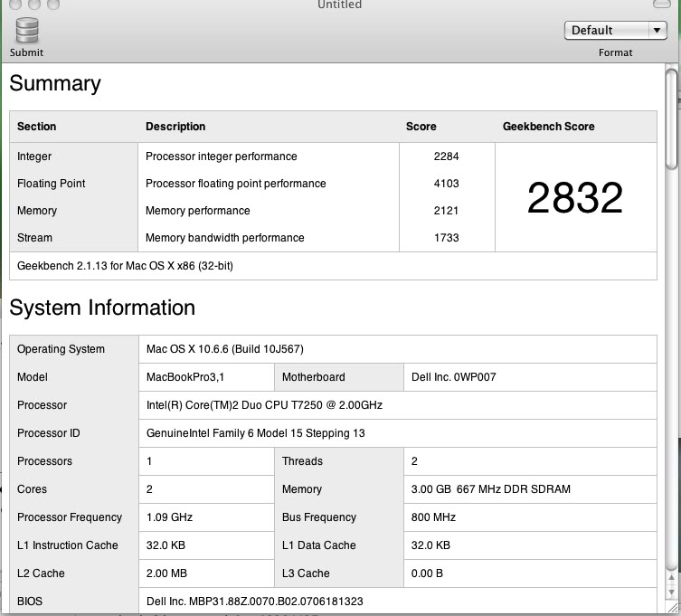This screenshot has width=681, height=616.
Task: Click GenuineIntel Family 6 processor ID
Action: click(x=255, y=433)
